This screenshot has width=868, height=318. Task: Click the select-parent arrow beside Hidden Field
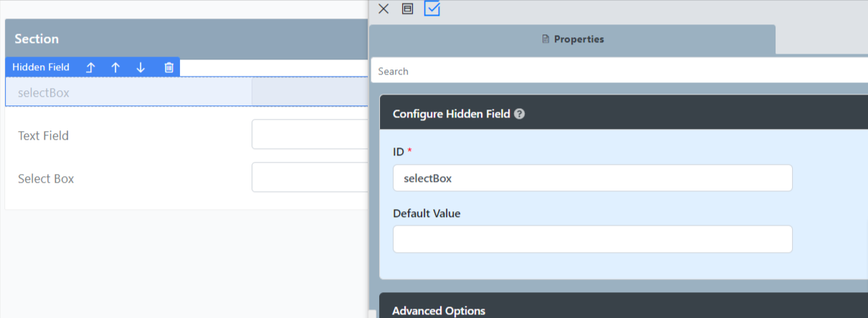pyautogui.click(x=90, y=67)
